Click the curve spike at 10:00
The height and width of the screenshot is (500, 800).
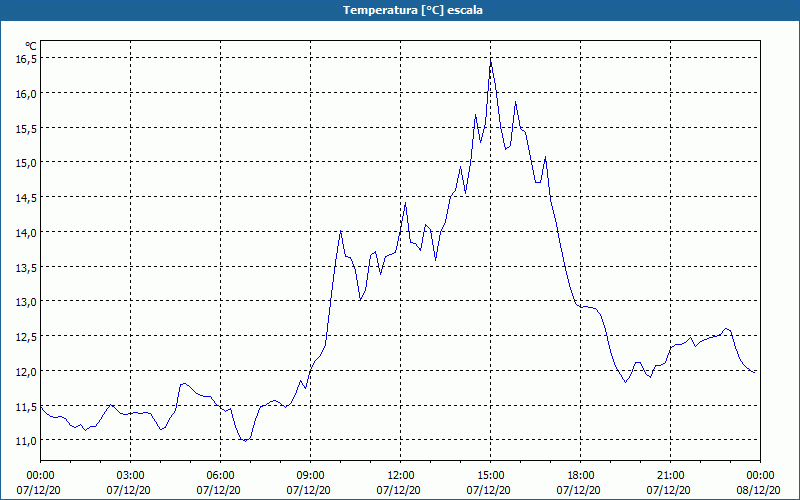(x=340, y=231)
